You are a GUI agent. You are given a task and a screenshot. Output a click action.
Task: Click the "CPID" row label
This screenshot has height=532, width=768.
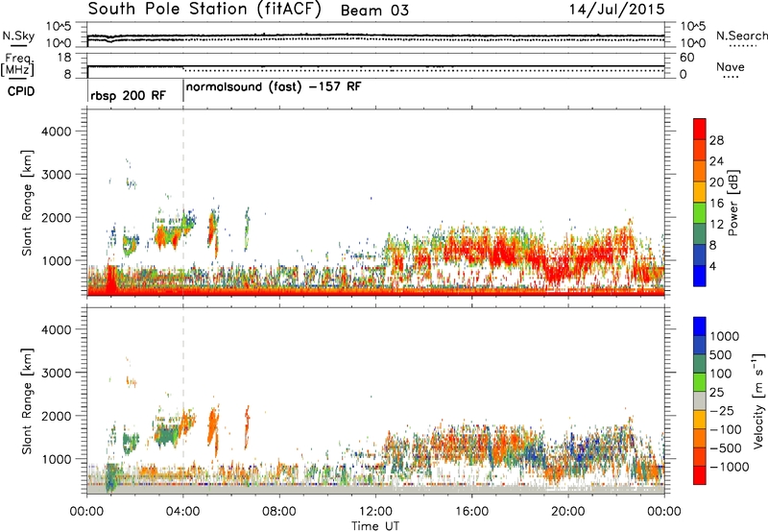[x=21, y=91]
